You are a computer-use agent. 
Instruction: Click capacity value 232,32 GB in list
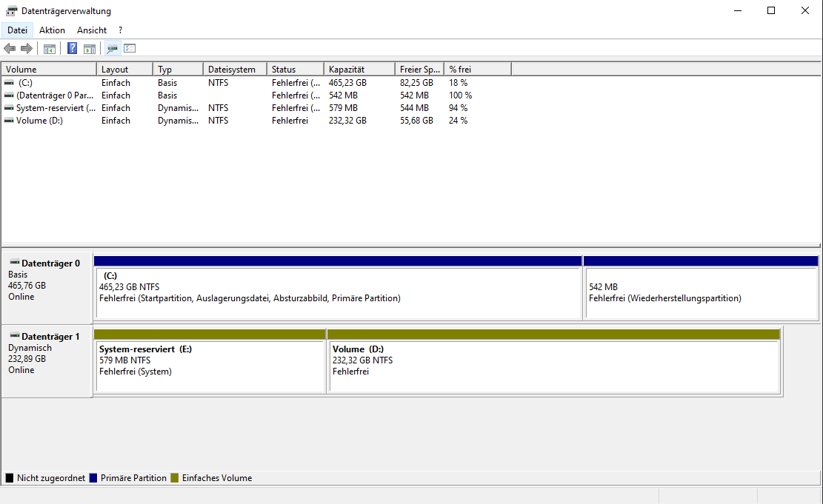coord(347,121)
